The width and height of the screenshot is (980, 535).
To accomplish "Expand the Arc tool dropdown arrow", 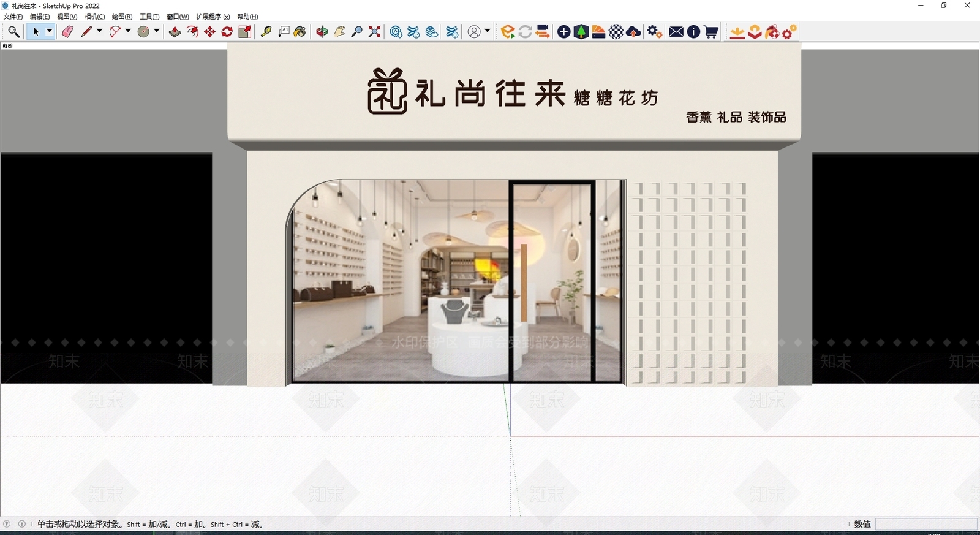I will pyautogui.click(x=128, y=31).
